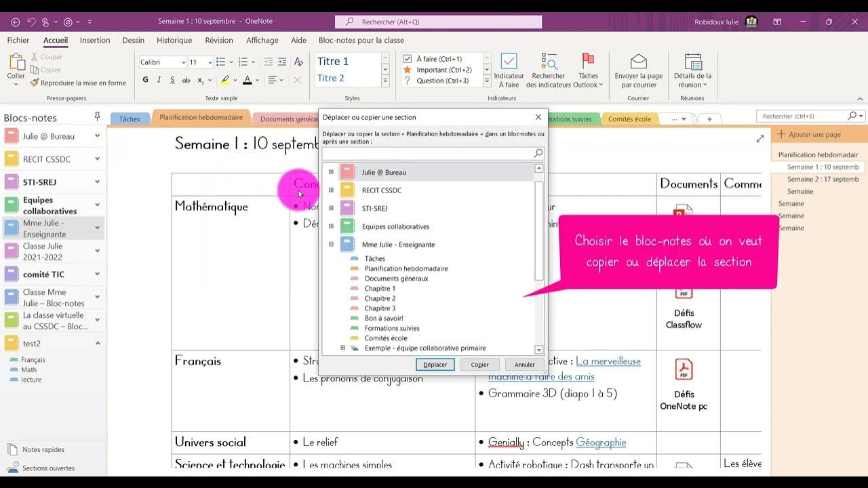
Task: Open the Insertion ribbon tab
Action: [95, 41]
